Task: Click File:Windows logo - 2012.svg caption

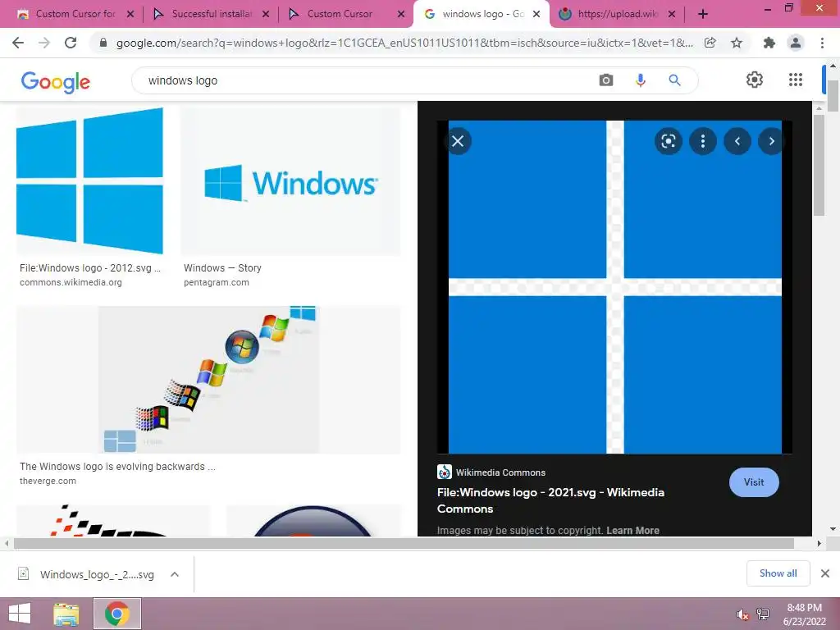Action: point(90,268)
